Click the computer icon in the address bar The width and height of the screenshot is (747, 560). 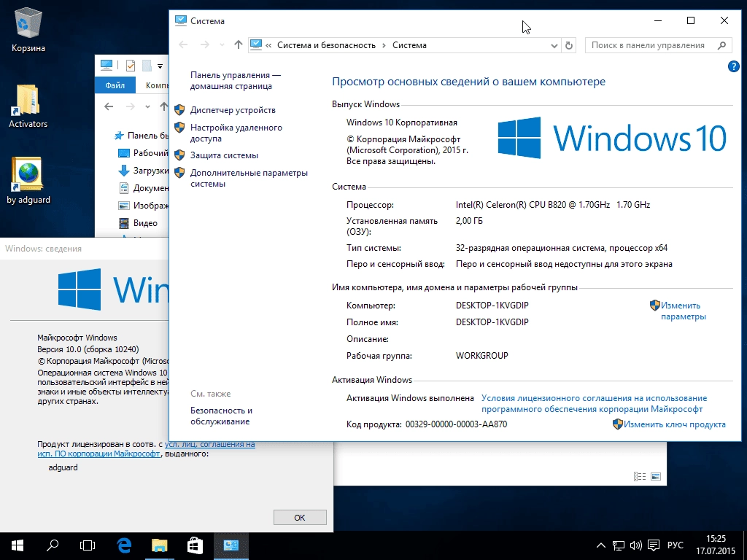coord(256,44)
